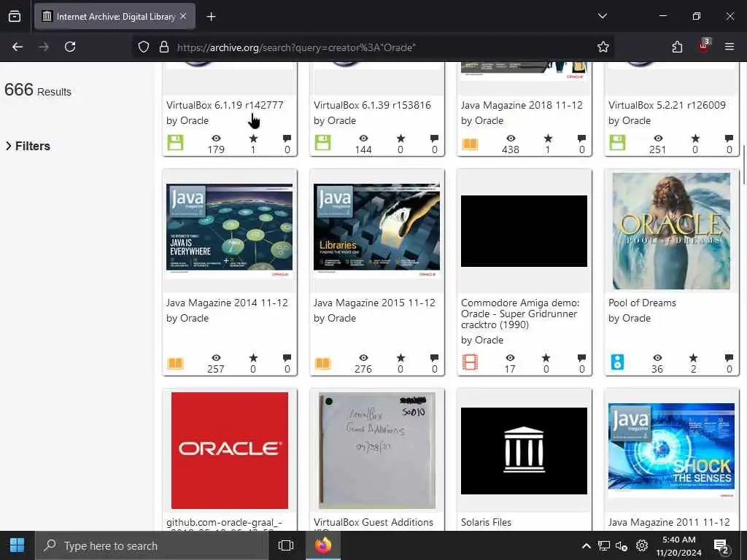Click Java Is Everywhere magazine cover thumbnail
The width and height of the screenshot is (747, 560).
[229, 230]
